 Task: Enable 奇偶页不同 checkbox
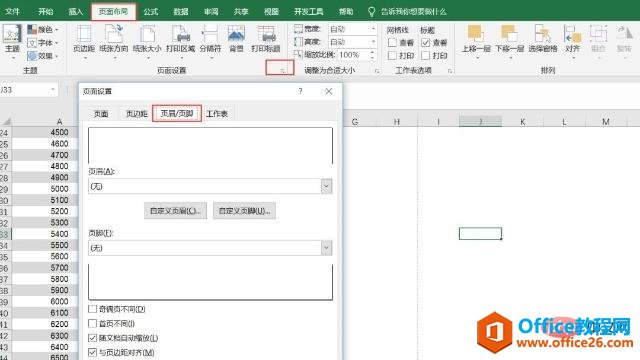[93, 309]
